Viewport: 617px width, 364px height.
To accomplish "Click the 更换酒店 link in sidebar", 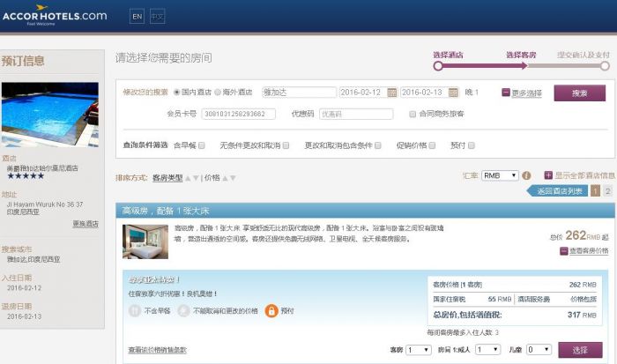I will (x=85, y=224).
